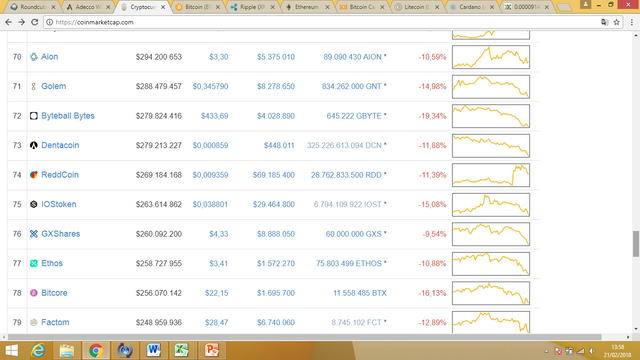Switch to the Litecoin tab

click(416, 7)
